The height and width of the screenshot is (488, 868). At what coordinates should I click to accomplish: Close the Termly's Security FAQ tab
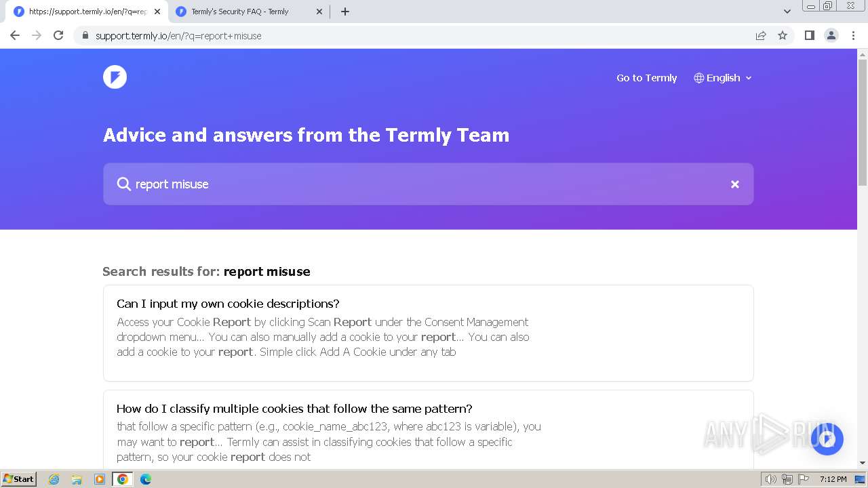pos(319,12)
